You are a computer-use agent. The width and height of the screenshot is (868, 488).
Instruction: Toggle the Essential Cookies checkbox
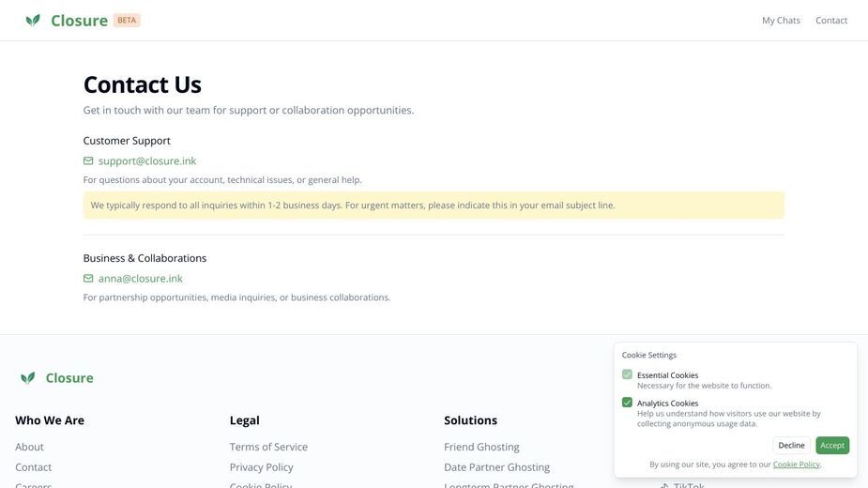click(x=627, y=374)
